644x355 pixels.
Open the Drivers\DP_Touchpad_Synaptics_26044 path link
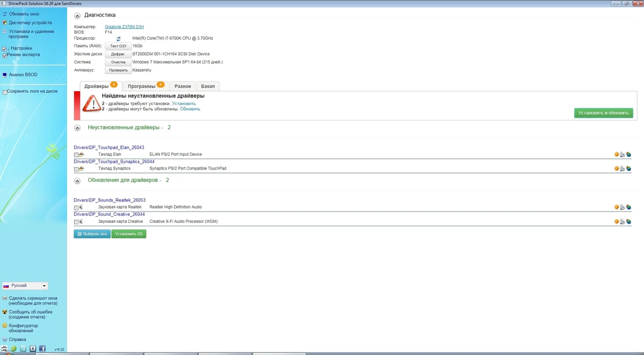pyautogui.click(x=114, y=161)
